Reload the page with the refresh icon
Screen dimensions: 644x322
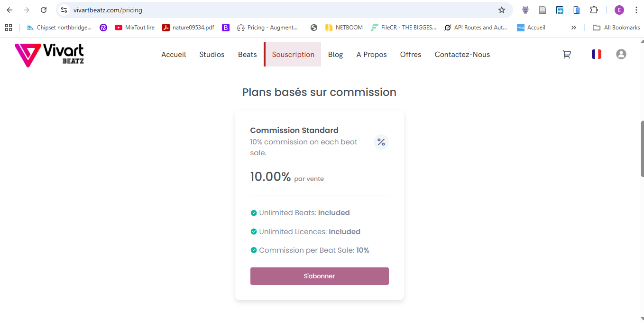coord(44,10)
